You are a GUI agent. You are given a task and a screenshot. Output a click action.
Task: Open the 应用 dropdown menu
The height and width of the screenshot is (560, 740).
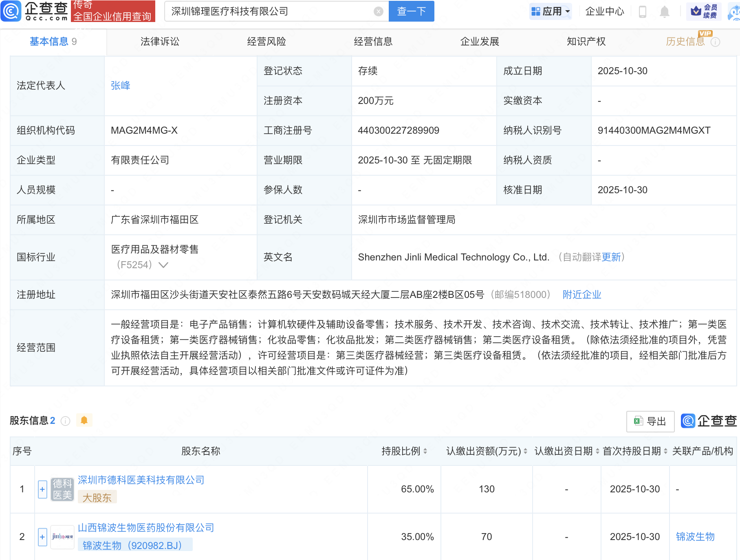[551, 11]
